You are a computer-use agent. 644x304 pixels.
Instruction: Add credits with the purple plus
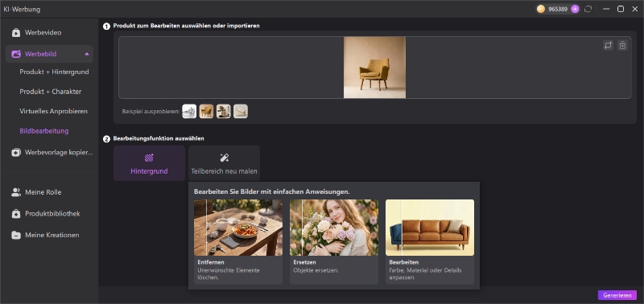click(x=575, y=9)
